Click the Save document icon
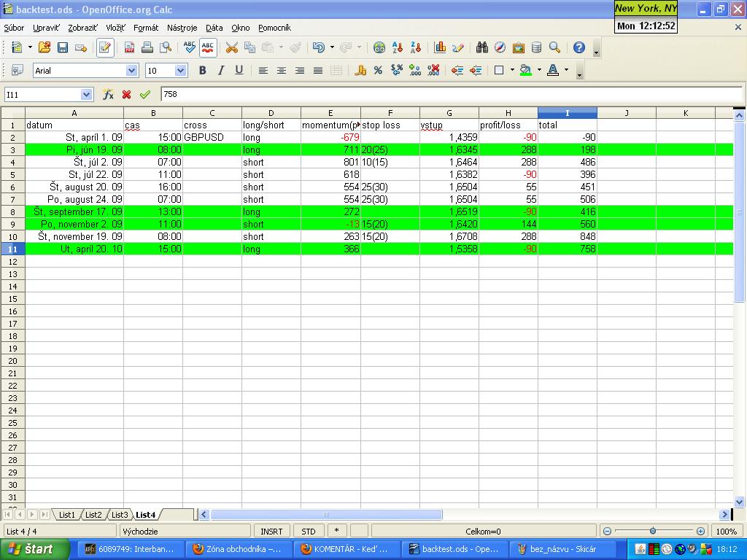The width and height of the screenshot is (747, 560). tap(63, 47)
